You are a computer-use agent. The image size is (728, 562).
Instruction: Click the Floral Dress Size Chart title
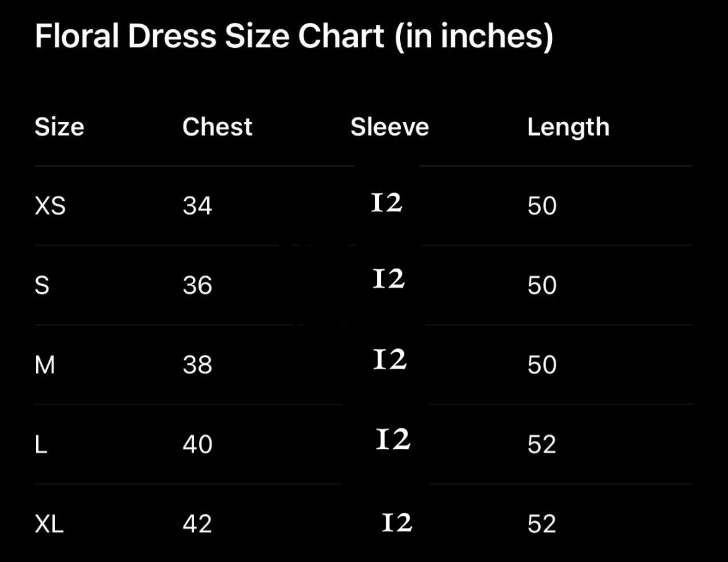(294, 36)
